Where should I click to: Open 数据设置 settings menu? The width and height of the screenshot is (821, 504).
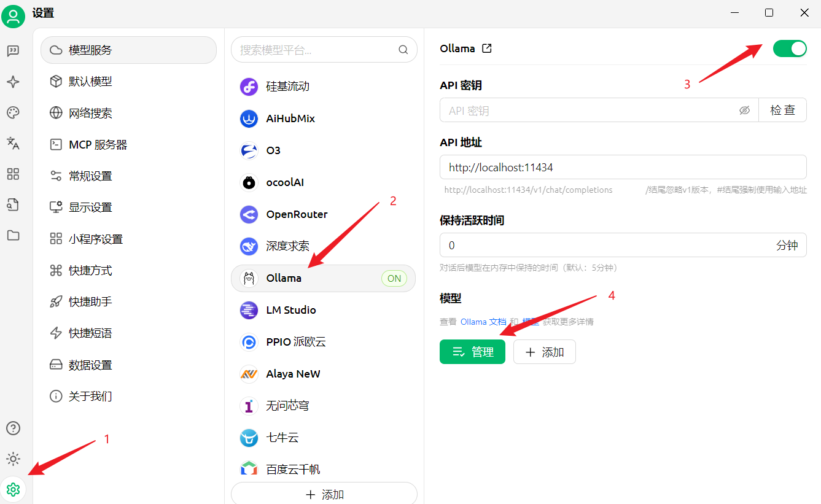click(x=129, y=365)
